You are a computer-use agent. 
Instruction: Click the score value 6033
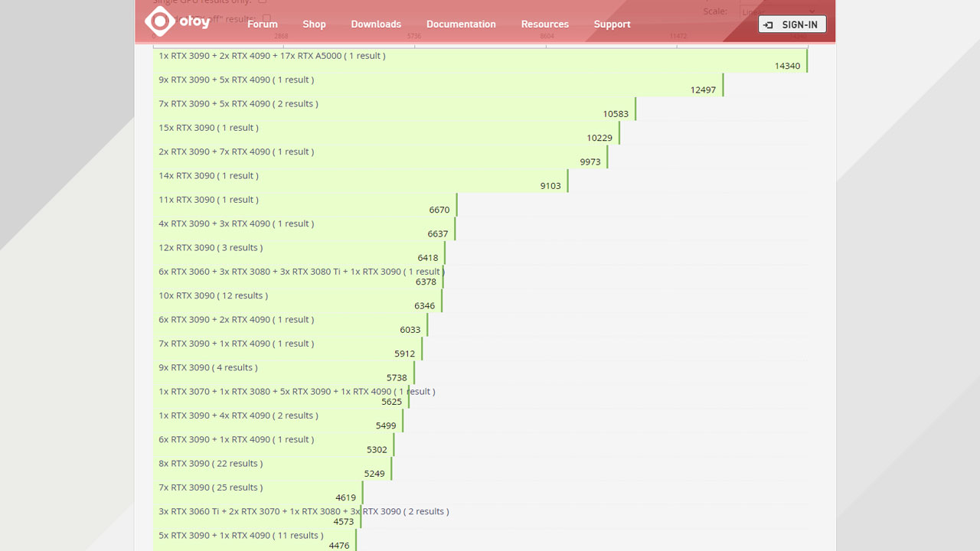pos(410,330)
